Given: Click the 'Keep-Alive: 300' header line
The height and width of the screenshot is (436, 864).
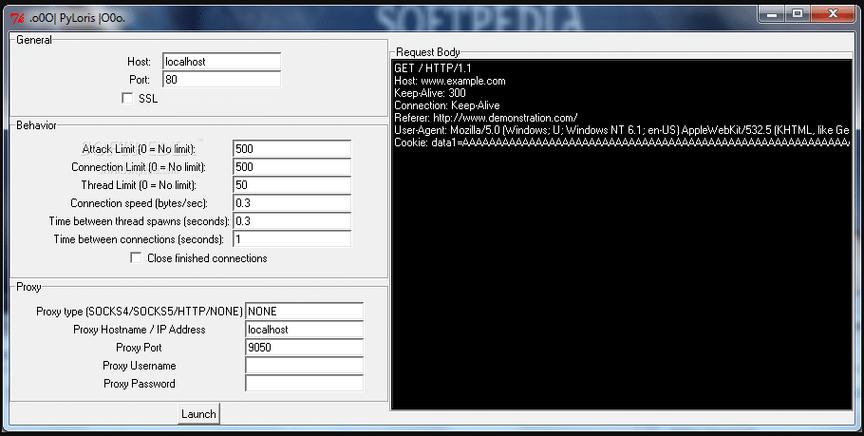Looking at the screenshot, I should [430, 93].
